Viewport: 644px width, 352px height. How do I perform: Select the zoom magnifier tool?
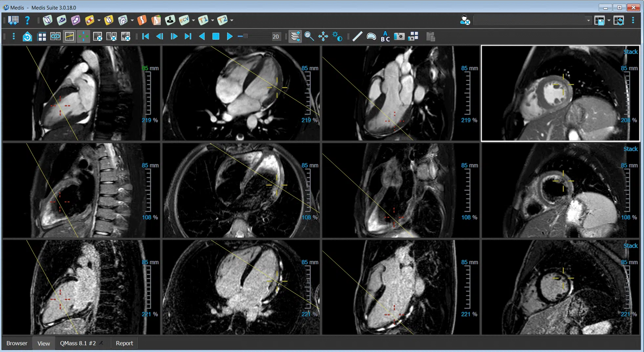click(309, 36)
